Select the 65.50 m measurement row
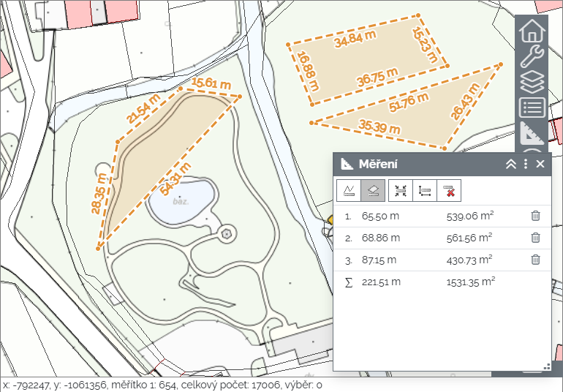This screenshot has width=563, height=392. (x=380, y=216)
